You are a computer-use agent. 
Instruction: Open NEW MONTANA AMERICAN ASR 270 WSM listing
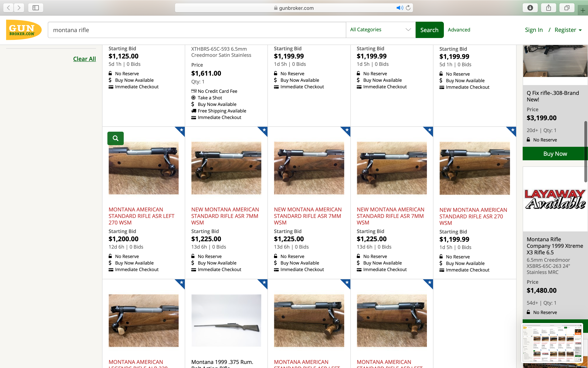click(x=473, y=216)
